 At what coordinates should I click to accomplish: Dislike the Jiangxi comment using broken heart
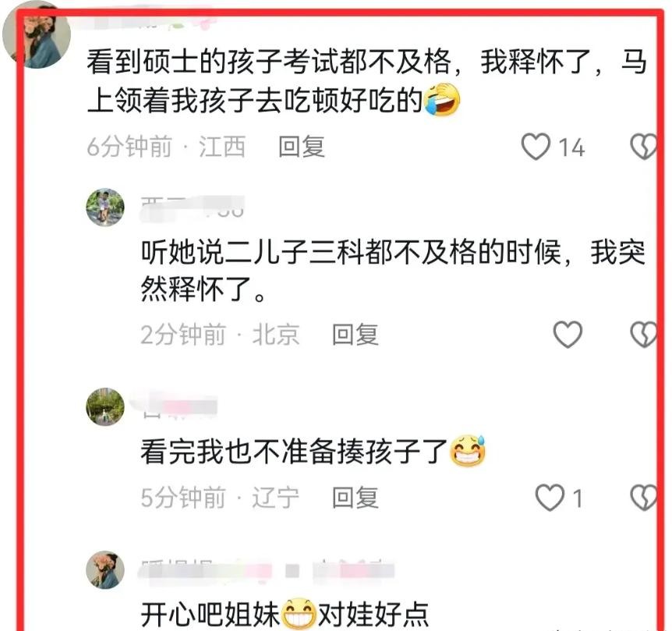(644, 147)
